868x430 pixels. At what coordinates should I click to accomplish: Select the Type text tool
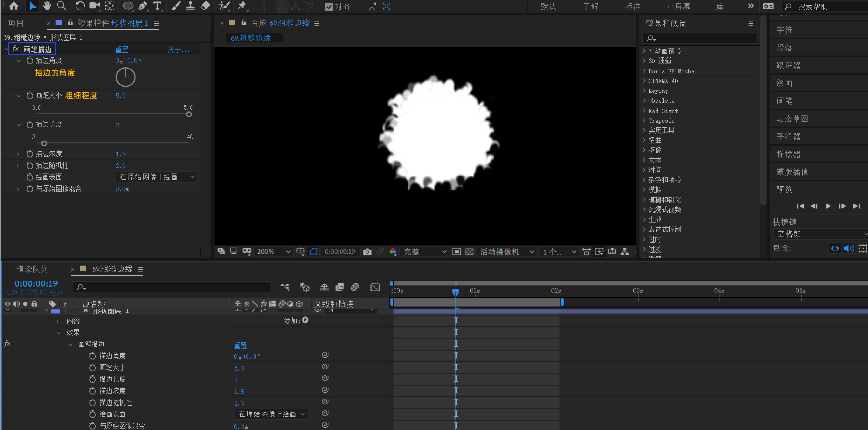coord(157,6)
